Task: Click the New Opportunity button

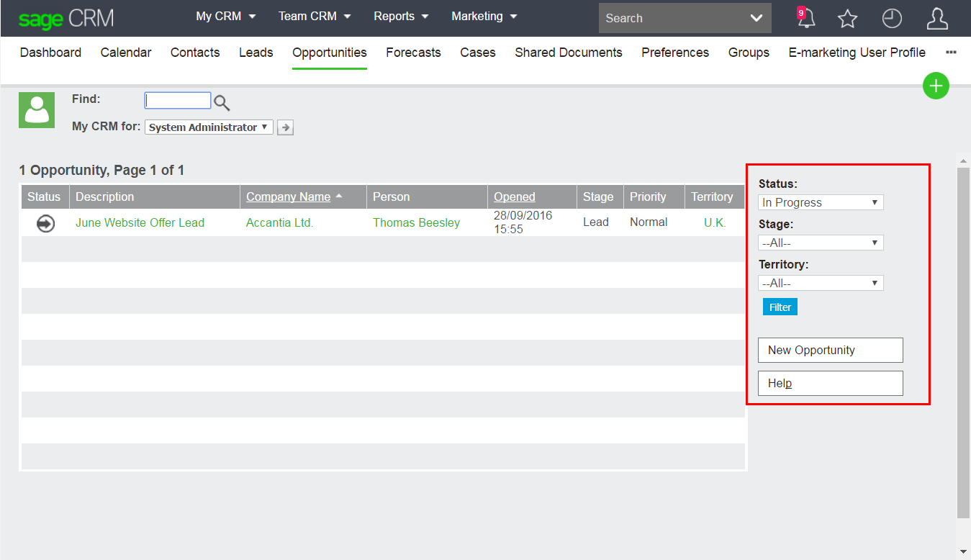Action: pyautogui.click(x=830, y=351)
